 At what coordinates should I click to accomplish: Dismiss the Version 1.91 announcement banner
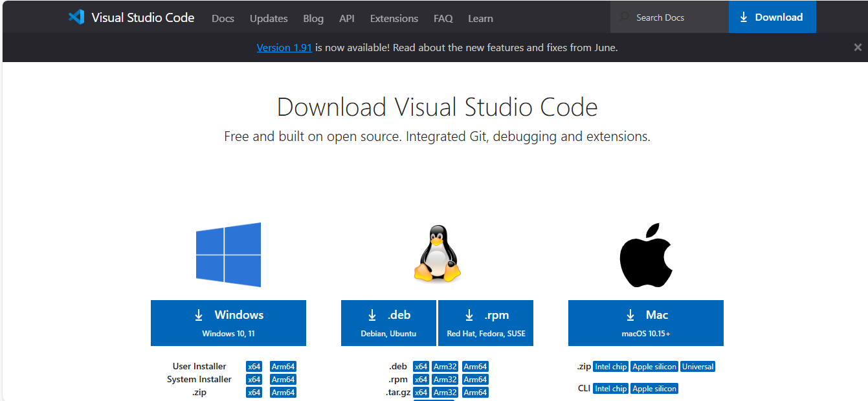858,47
